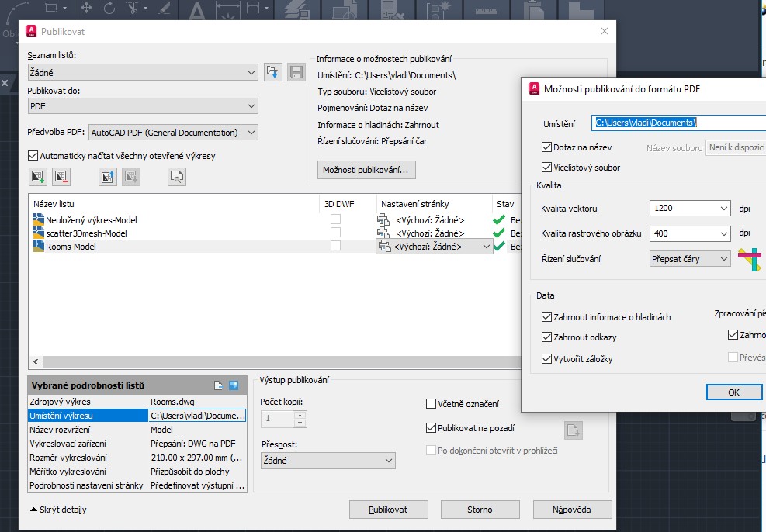Image resolution: width=766 pixels, height=532 pixels.
Task: Click the Move Sheet Up icon
Action: pos(108,177)
